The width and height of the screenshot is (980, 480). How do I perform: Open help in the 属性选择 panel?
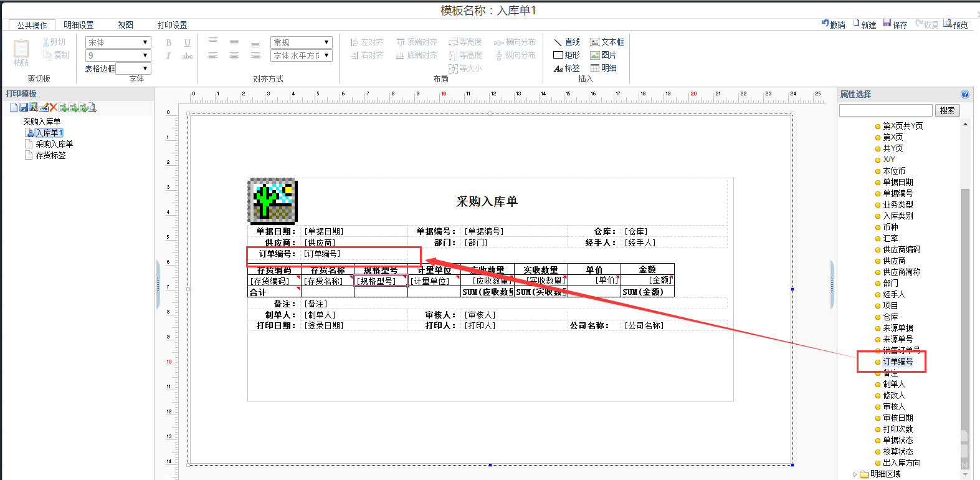coord(965,94)
